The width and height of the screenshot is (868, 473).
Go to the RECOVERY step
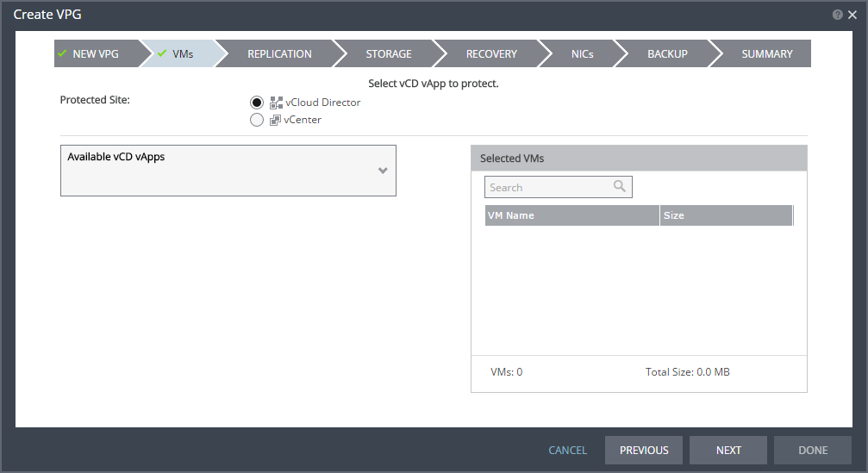tap(491, 53)
